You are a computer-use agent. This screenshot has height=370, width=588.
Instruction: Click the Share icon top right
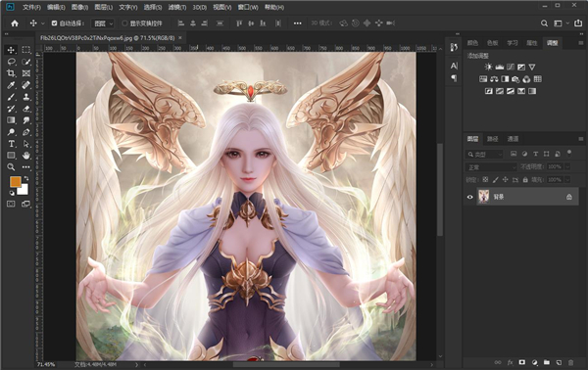[x=578, y=23]
